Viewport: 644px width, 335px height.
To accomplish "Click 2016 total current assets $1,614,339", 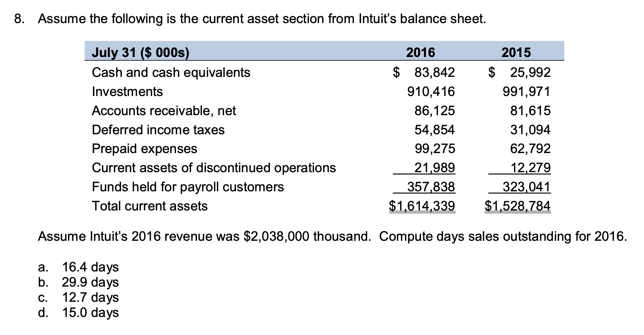I will tap(422, 206).
